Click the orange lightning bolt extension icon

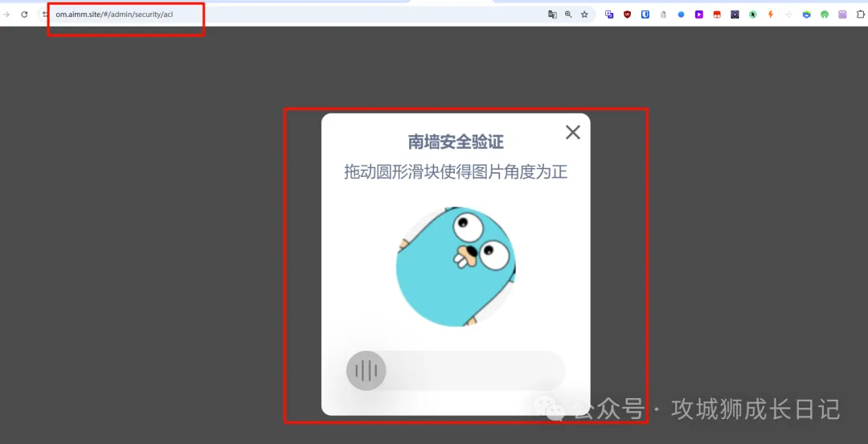point(771,14)
